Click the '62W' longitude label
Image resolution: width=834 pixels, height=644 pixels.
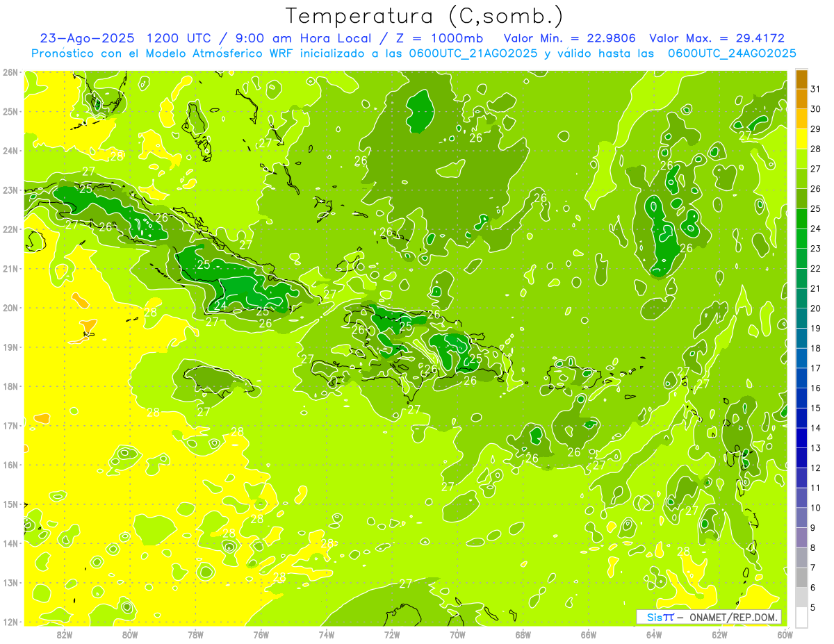(x=719, y=634)
